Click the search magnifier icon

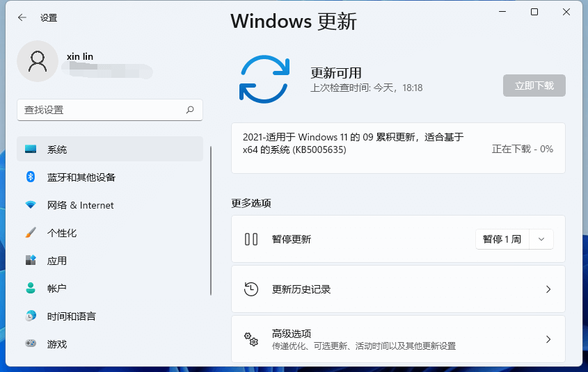[190, 110]
